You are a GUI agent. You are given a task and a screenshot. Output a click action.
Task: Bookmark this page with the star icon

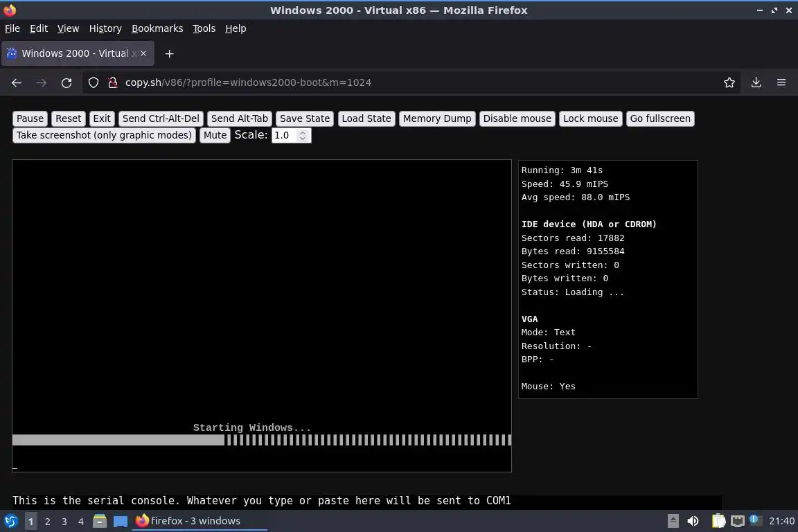[x=729, y=82]
